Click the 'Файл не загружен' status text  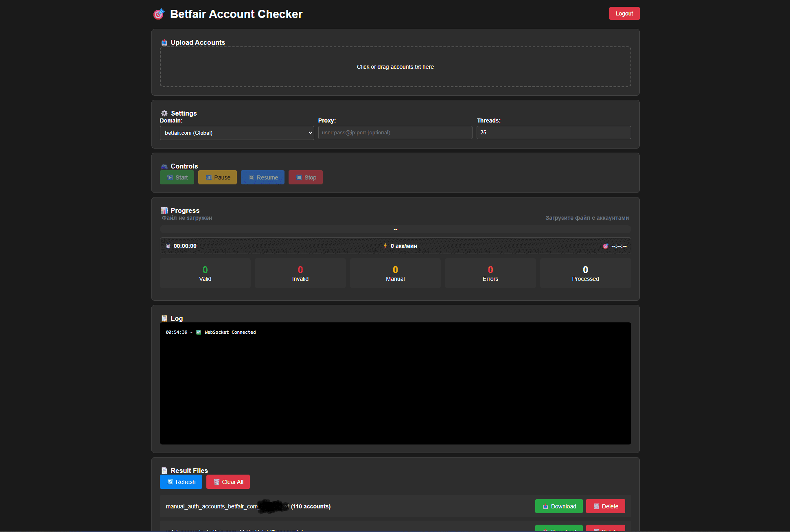click(187, 218)
